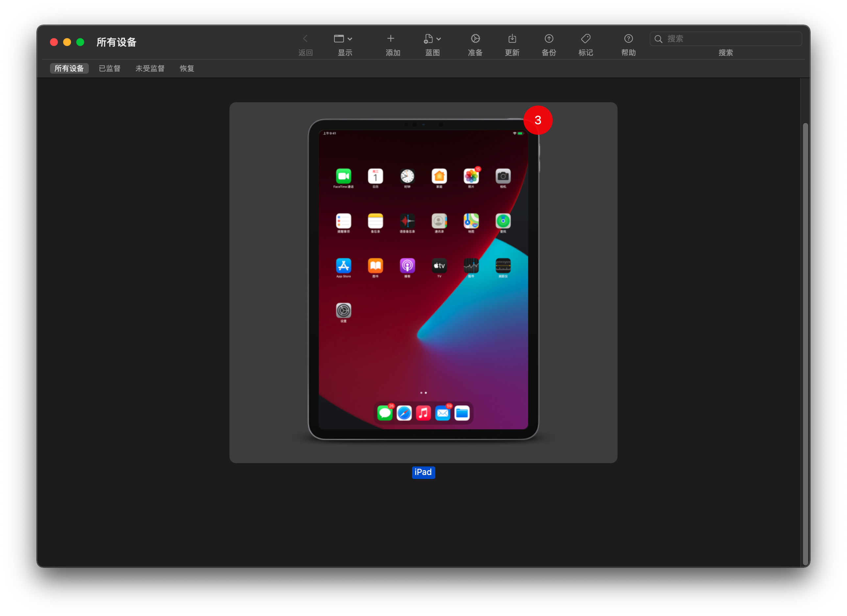
Task: Switch to the 未受监督 tab
Action: [150, 68]
